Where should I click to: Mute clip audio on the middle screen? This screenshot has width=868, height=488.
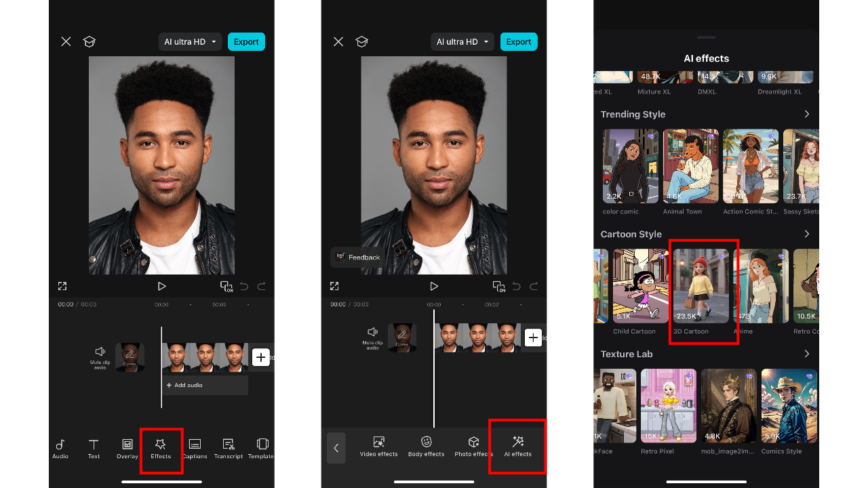pyautogui.click(x=372, y=337)
